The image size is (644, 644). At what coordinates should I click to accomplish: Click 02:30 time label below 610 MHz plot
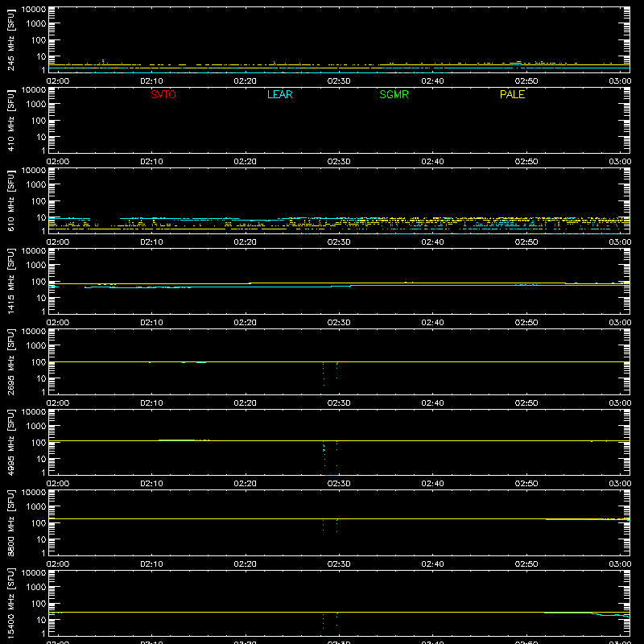point(339,242)
